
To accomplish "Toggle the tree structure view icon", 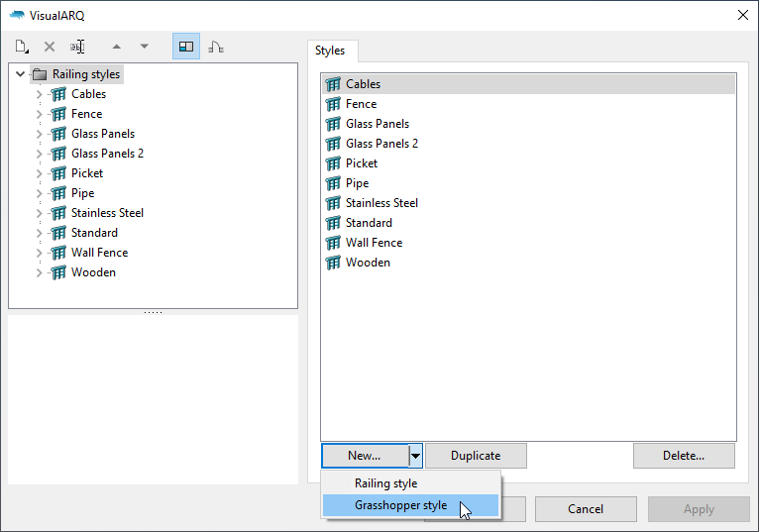I will pyautogui.click(x=215, y=47).
